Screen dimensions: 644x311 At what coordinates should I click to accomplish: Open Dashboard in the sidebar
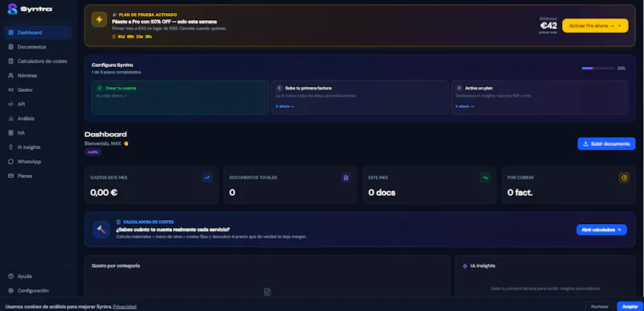[x=38, y=32]
